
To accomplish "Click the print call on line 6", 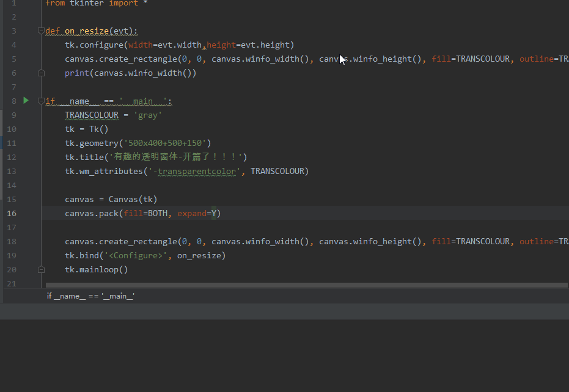I will click(x=77, y=73).
